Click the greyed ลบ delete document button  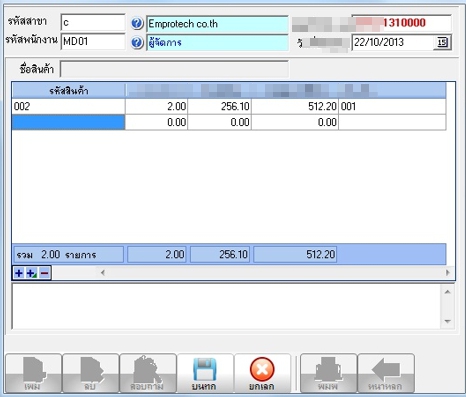[91, 373]
